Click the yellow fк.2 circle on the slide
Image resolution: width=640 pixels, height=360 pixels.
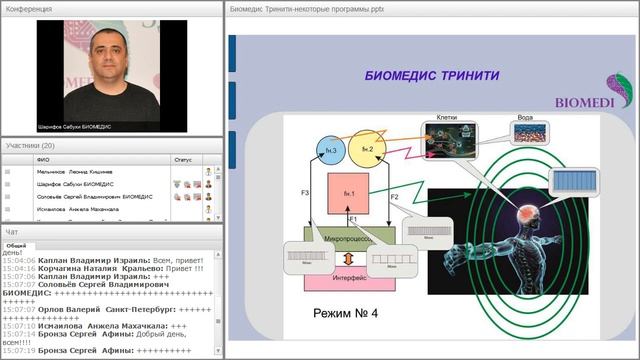coord(367,149)
